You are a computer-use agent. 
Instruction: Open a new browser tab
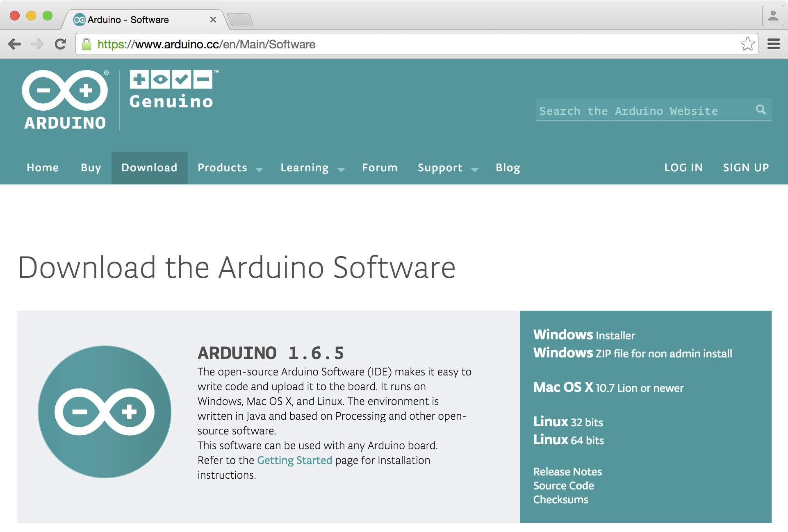[x=240, y=20]
